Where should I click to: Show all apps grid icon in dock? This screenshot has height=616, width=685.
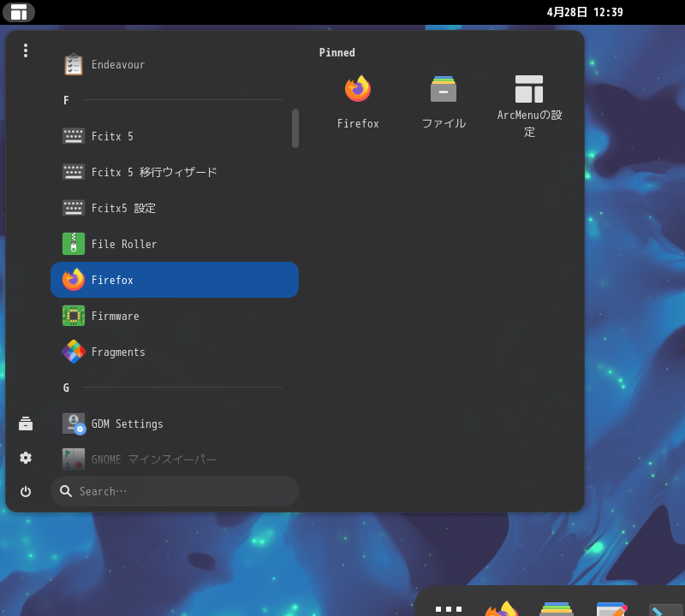tap(449, 609)
